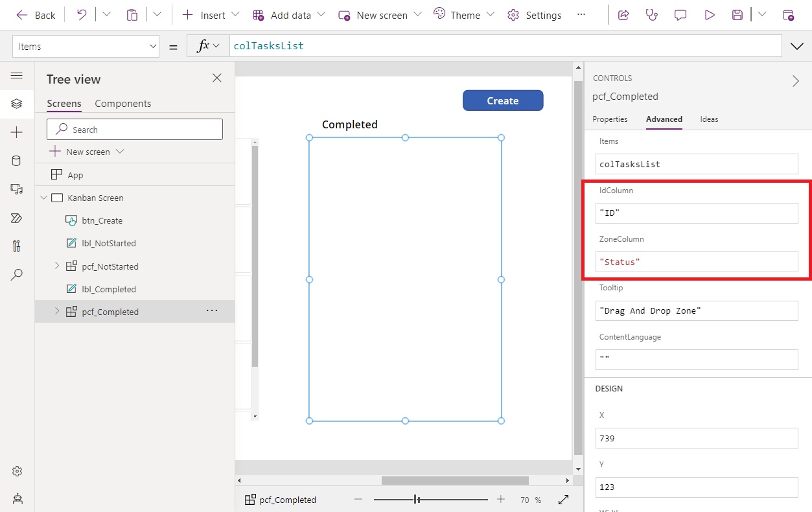Open the Search panel in left rail

point(17,275)
